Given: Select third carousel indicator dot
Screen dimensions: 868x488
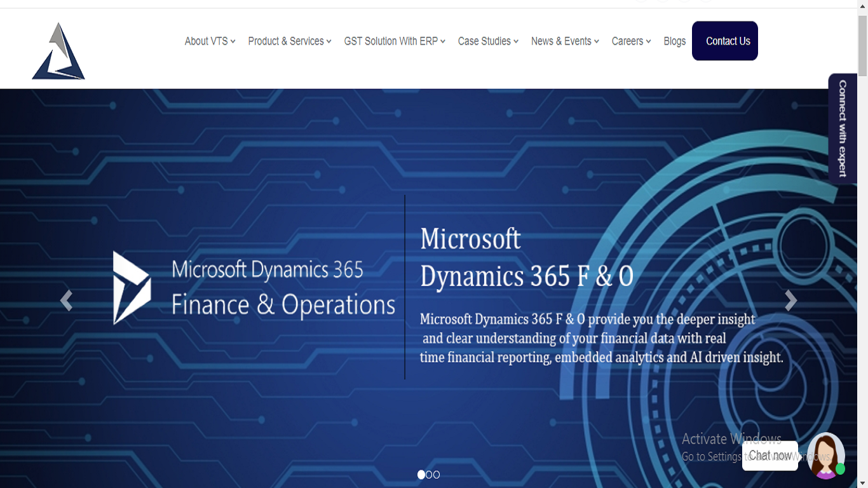Looking at the screenshot, I should coord(437,475).
